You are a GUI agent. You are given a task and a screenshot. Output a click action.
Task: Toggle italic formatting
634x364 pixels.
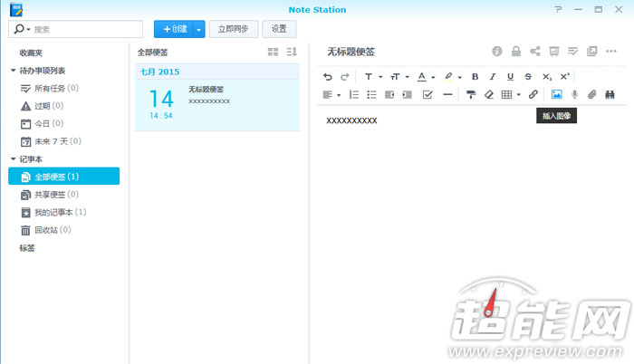(493, 76)
